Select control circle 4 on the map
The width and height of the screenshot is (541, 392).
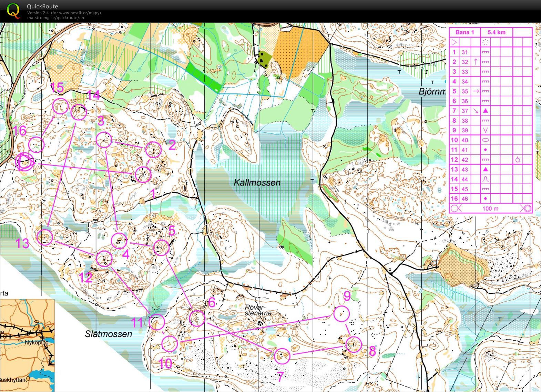[119, 241]
